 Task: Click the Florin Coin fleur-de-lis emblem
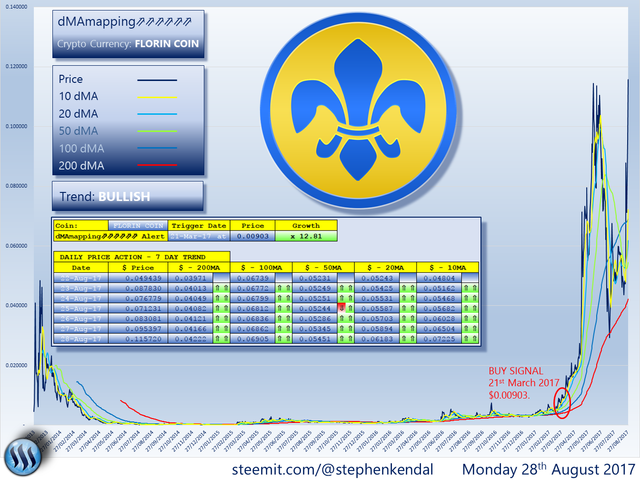[x=358, y=111]
